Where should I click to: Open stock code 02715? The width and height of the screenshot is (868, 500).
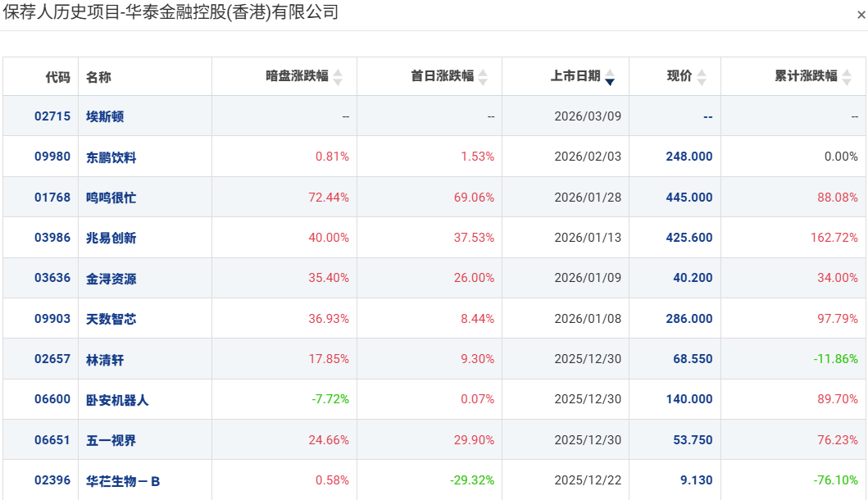pos(52,116)
